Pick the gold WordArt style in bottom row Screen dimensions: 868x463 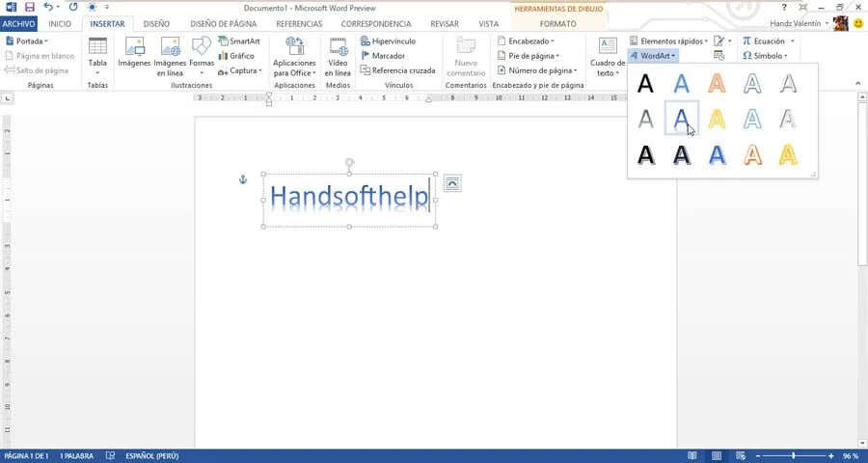point(788,154)
